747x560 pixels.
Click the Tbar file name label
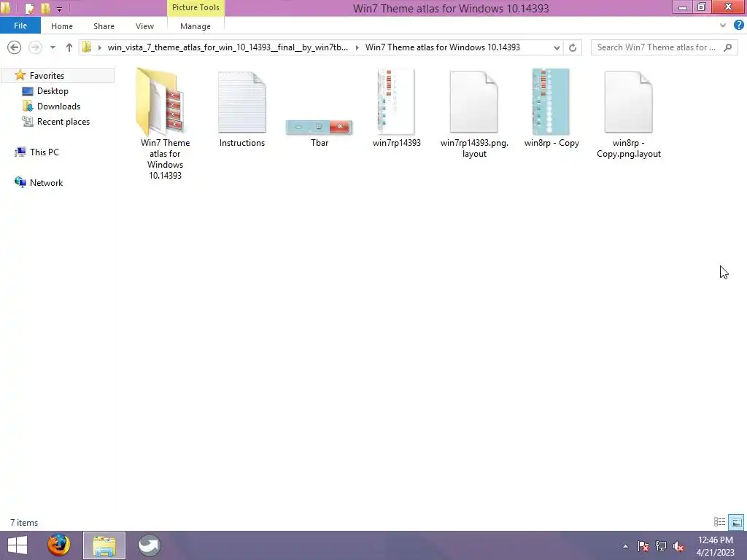pos(320,143)
